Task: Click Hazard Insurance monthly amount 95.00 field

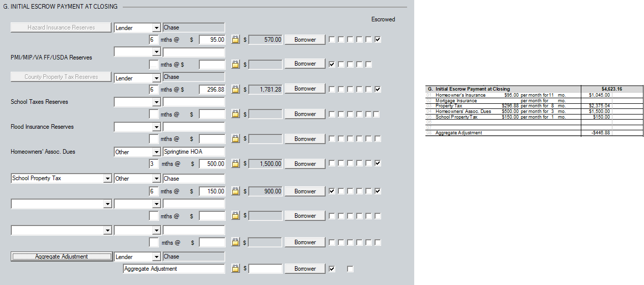Action: pos(212,39)
